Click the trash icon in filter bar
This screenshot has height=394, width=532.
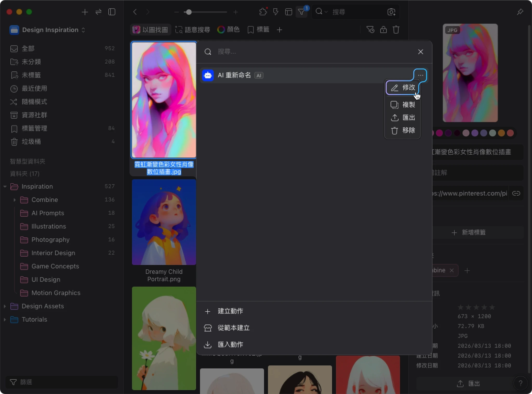coord(396,30)
